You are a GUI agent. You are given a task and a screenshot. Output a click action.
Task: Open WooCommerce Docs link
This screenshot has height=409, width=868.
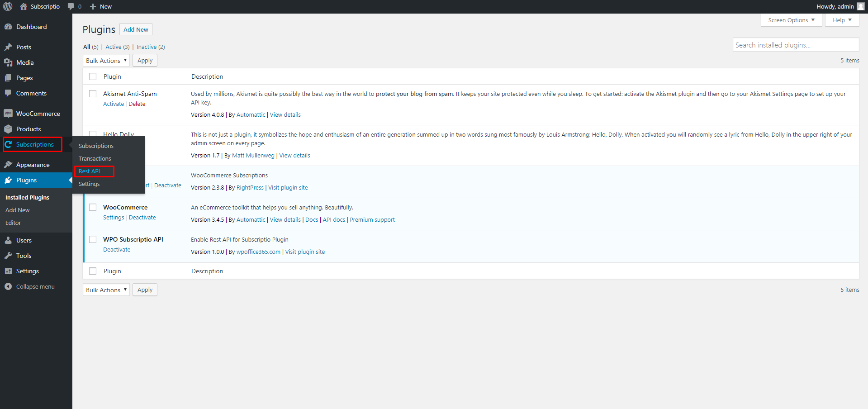click(312, 220)
